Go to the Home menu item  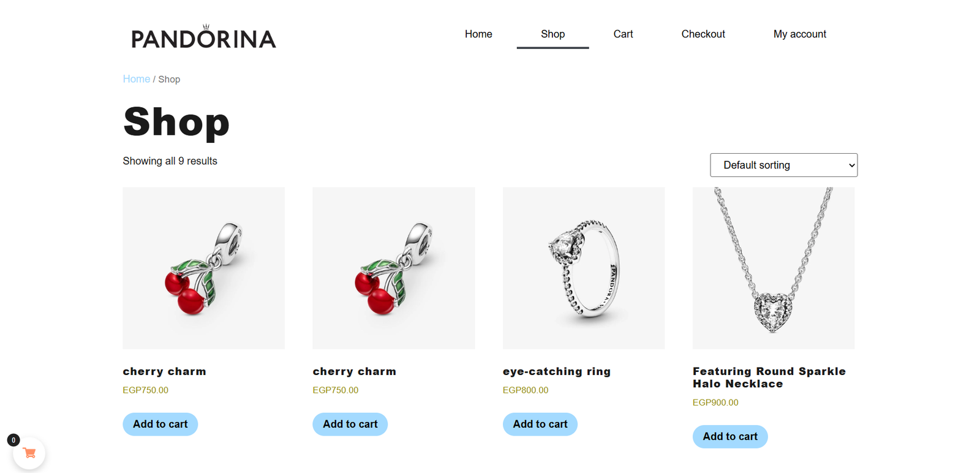click(x=478, y=34)
